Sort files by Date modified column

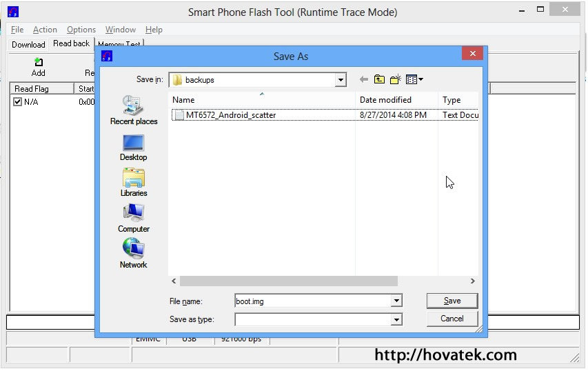click(x=396, y=100)
